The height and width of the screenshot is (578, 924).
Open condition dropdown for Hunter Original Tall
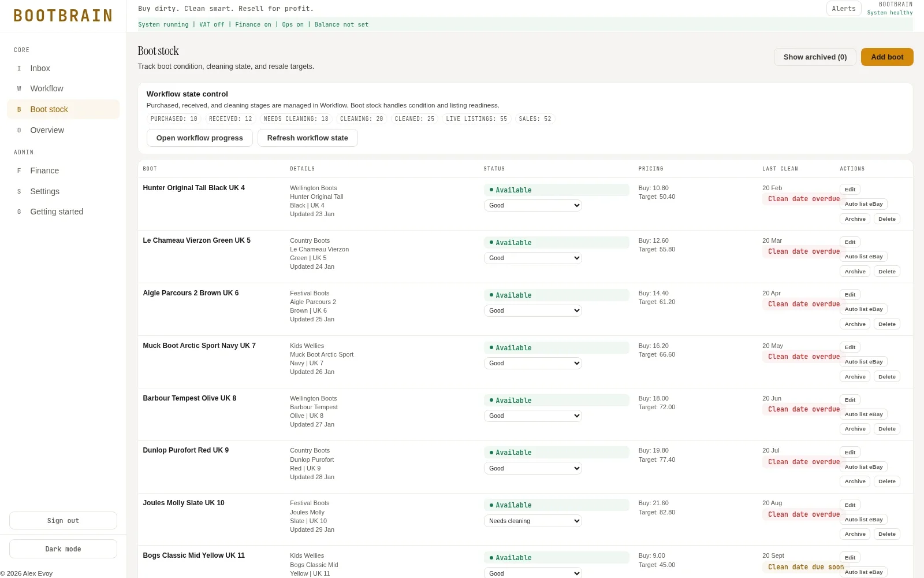(532, 205)
